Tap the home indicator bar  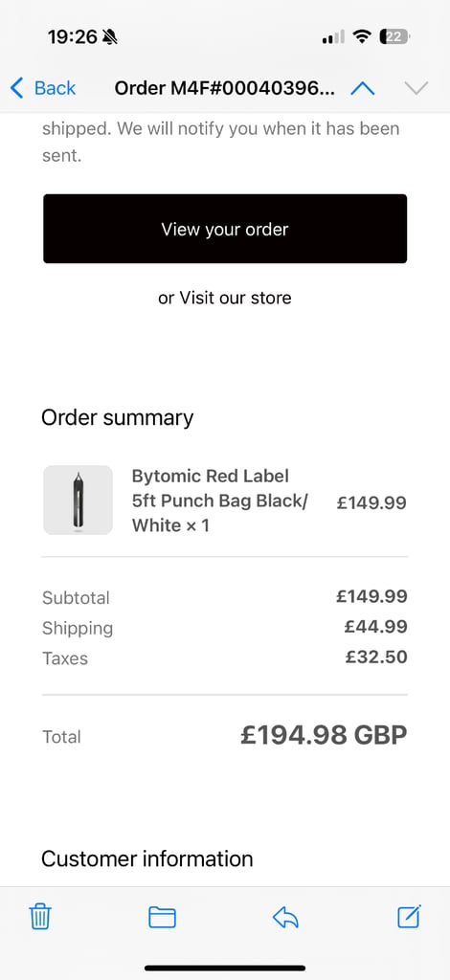click(225, 969)
